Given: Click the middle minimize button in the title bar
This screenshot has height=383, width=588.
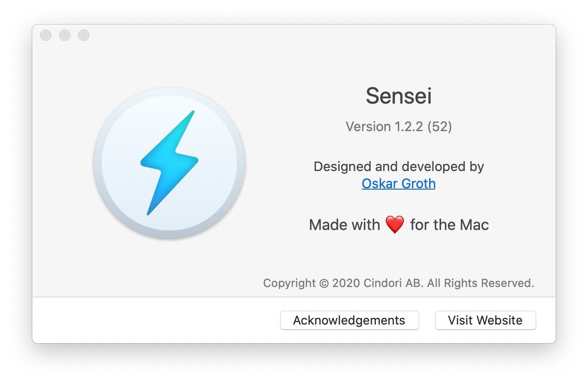Looking at the screenshot, I should pyautogui.click(x=65, y=35).
